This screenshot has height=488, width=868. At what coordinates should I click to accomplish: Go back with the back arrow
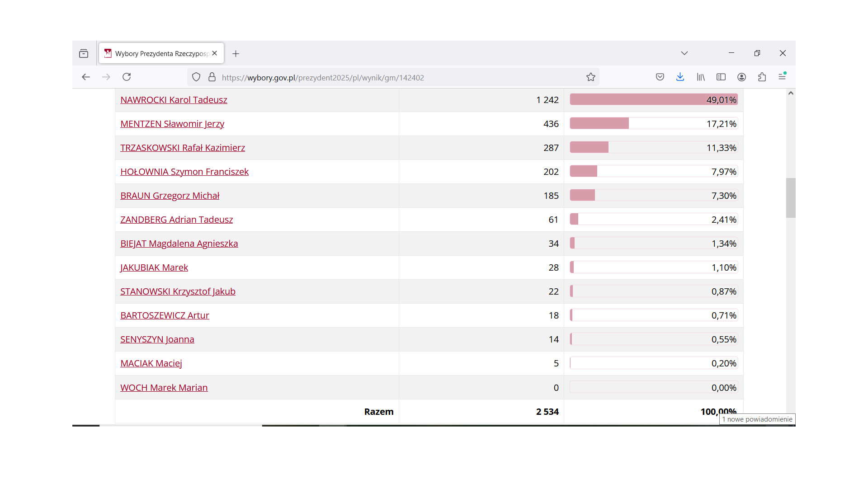pyautogui.click(x=86, y=77)
